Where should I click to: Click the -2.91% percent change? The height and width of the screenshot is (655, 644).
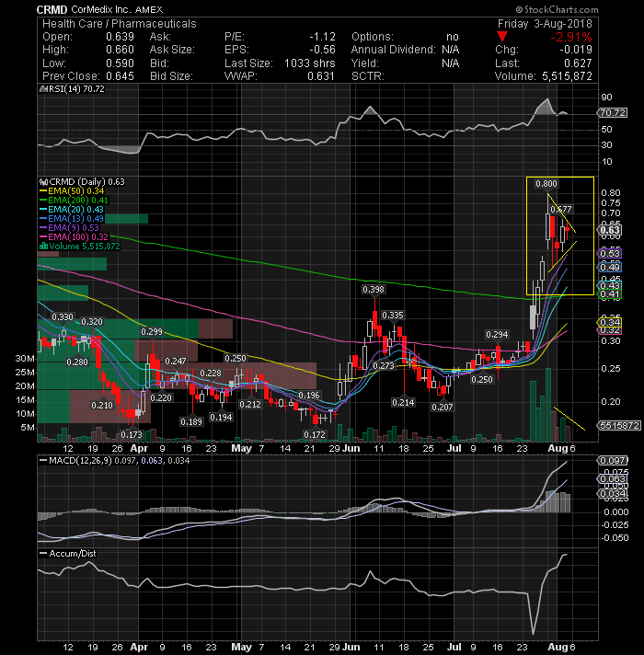click(571, 37)
